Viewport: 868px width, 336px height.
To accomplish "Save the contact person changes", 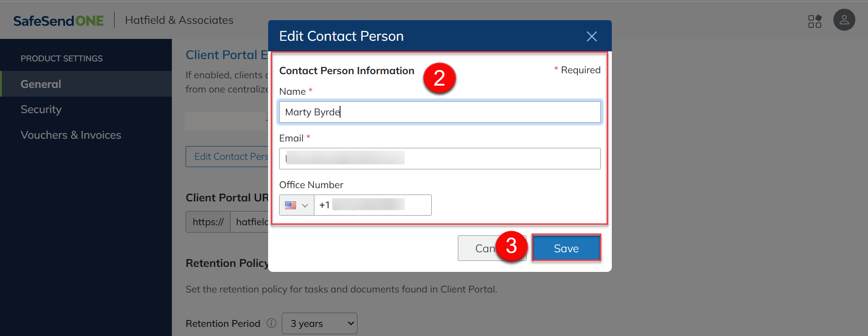I will click(566, 248).
